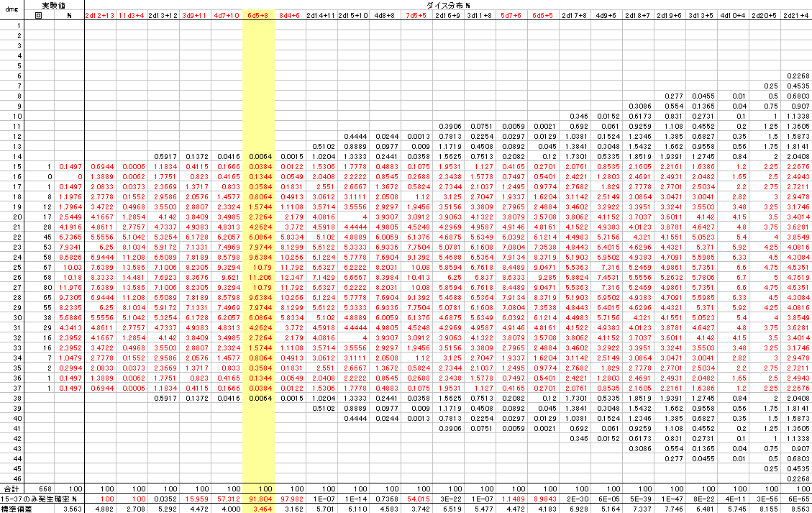Click the 11d3+4 column header
812x513 pixels.
coord(132,16)
